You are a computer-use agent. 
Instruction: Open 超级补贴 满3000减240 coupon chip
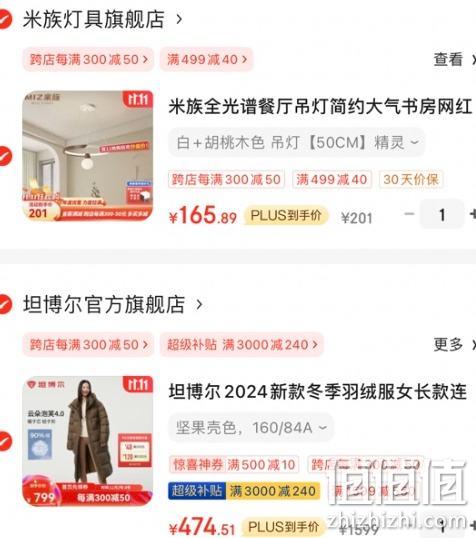pyautogui.click(x=242, y=344)
